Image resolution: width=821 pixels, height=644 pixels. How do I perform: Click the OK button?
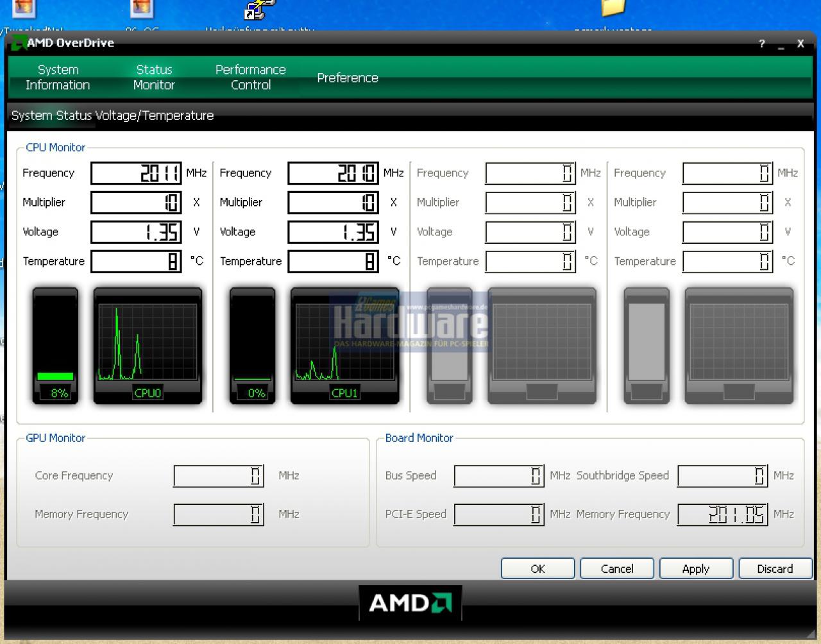click(x=537, y=568)
